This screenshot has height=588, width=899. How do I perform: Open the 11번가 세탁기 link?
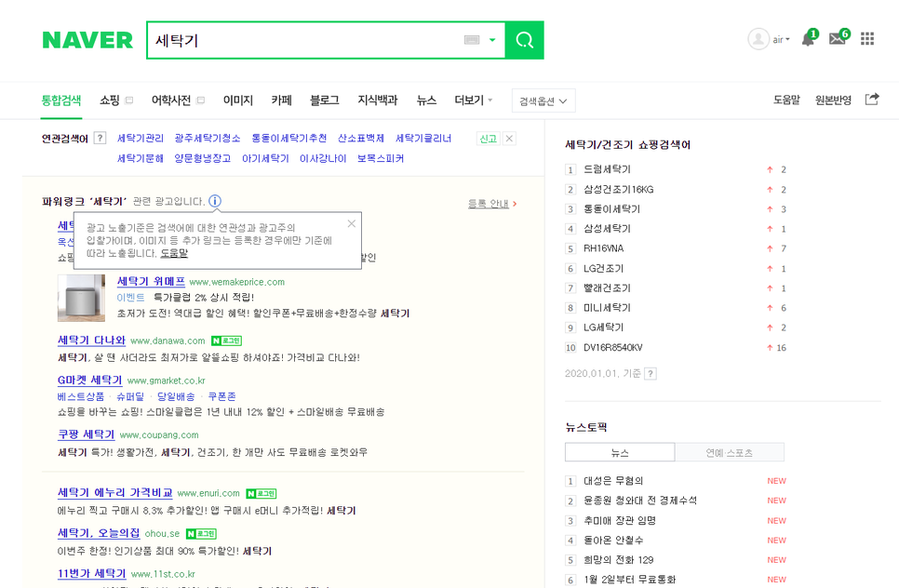pyautogui.click(x=91, y=573)
